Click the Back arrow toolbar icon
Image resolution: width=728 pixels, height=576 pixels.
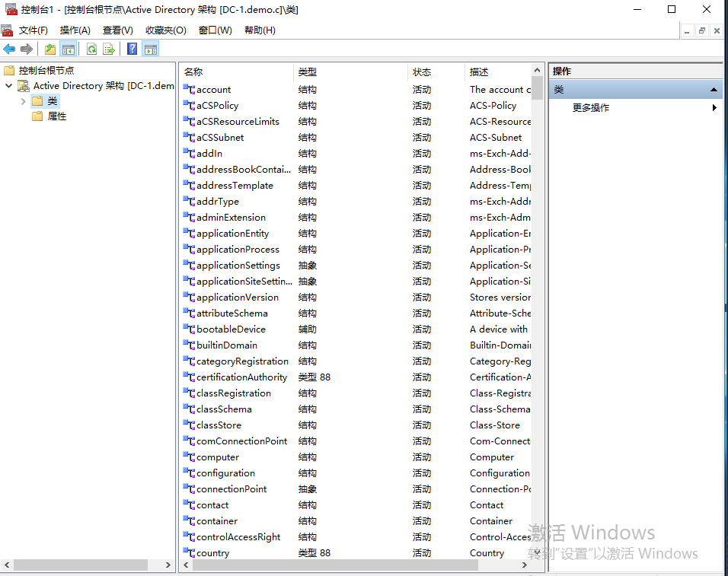tap(9, 49)
